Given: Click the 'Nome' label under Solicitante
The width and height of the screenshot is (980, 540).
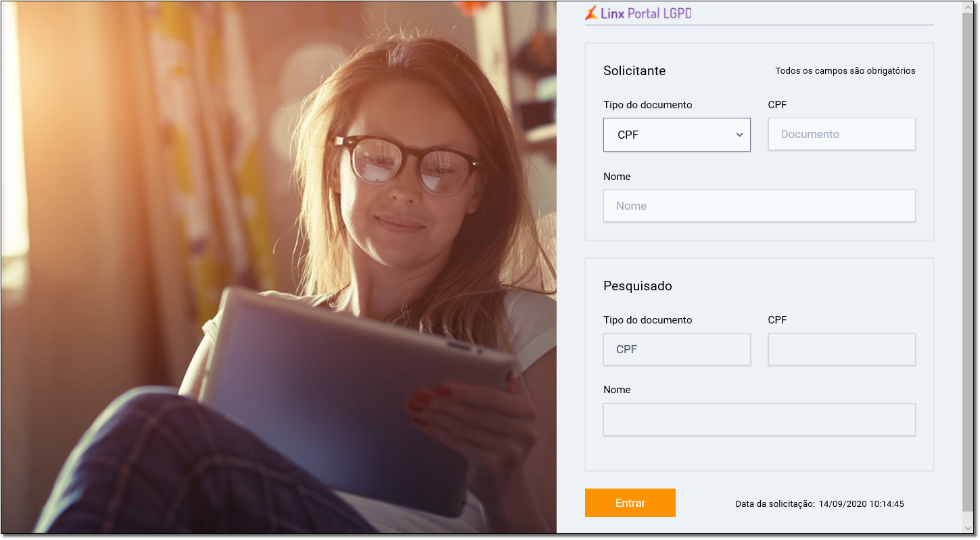Looking at the screenshot, I should tap(617, 177).
